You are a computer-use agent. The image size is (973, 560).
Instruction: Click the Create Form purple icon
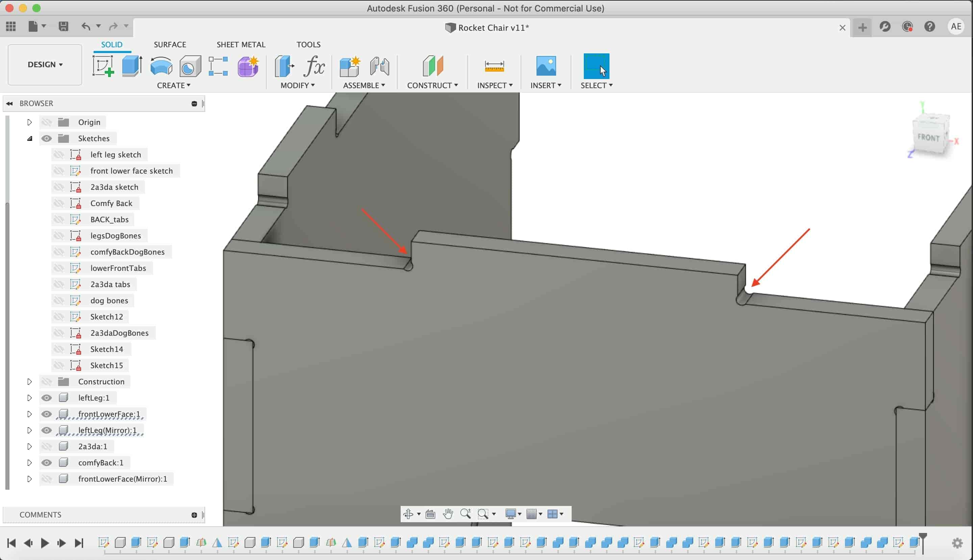[x=248, y=66]
